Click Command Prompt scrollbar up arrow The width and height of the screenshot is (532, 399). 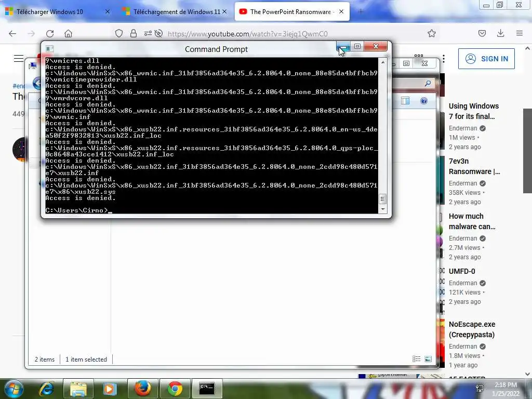click(383, 62)
